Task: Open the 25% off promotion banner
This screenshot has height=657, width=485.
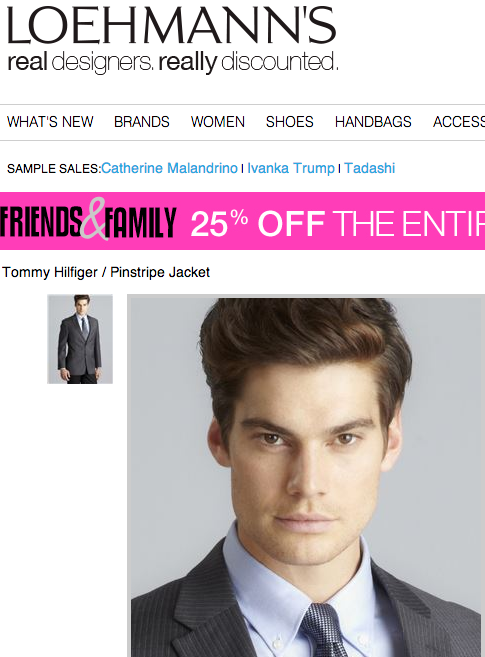Action: 242,221
